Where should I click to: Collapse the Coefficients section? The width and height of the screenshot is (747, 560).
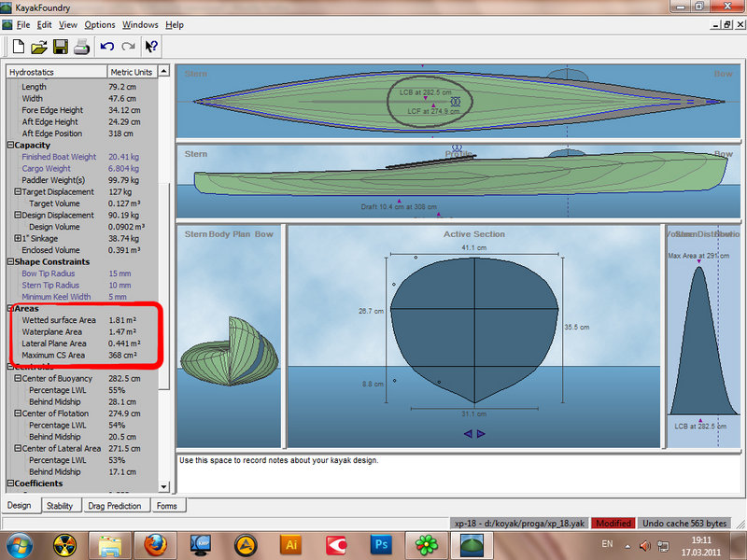(10, 483)
